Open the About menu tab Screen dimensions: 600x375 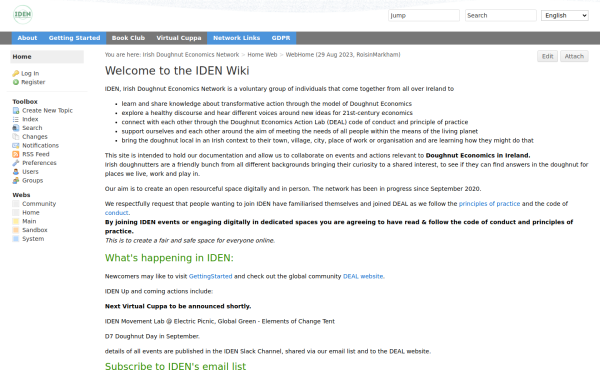27,38
